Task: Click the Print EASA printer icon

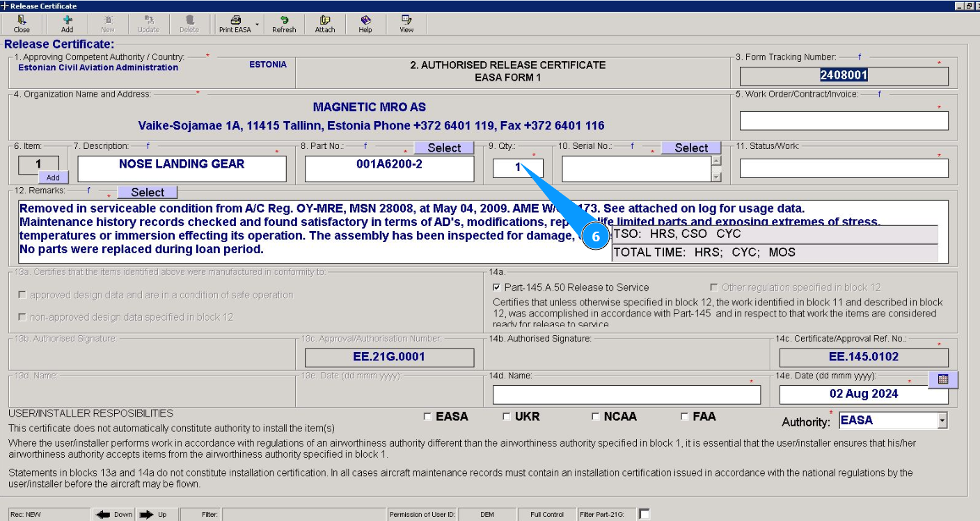Action: tap(235, 21)
